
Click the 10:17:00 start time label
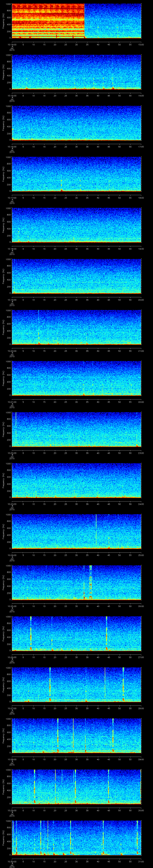[12, 198]
